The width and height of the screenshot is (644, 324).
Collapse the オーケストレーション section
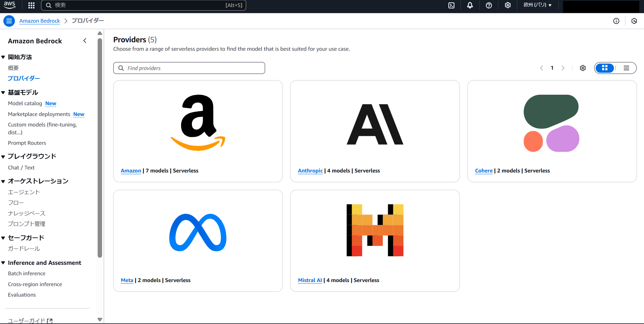pos(3,181)
